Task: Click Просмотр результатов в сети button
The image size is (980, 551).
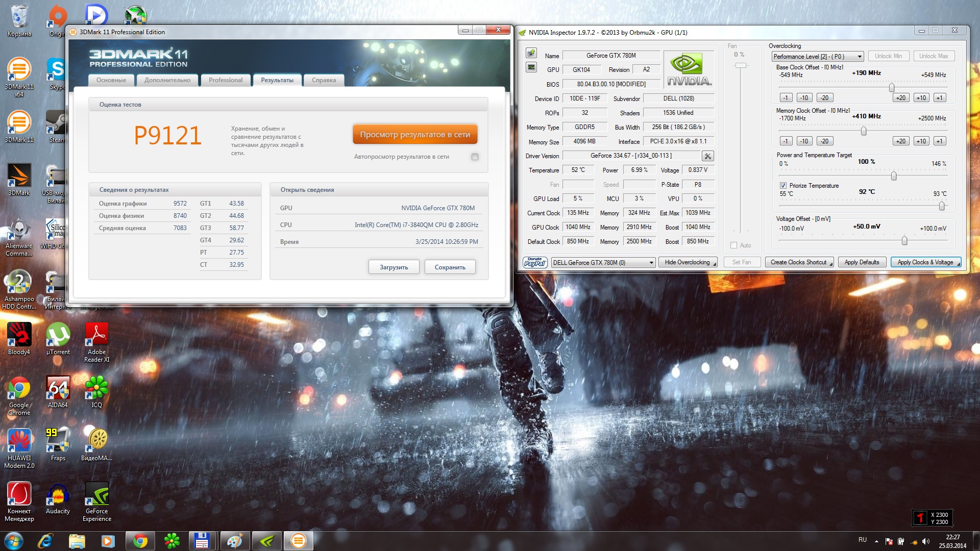Action: 415,135
